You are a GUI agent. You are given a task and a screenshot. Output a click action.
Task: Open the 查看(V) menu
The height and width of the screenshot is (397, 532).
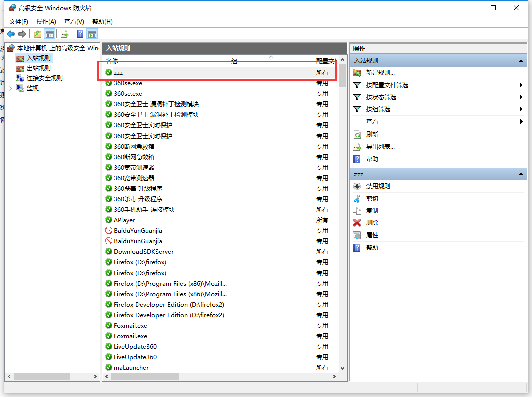74,22
